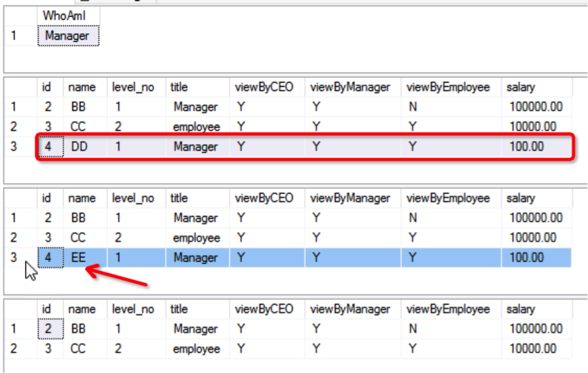
Task: Click employee title cell in bottom grid
Action: (197, 348)
